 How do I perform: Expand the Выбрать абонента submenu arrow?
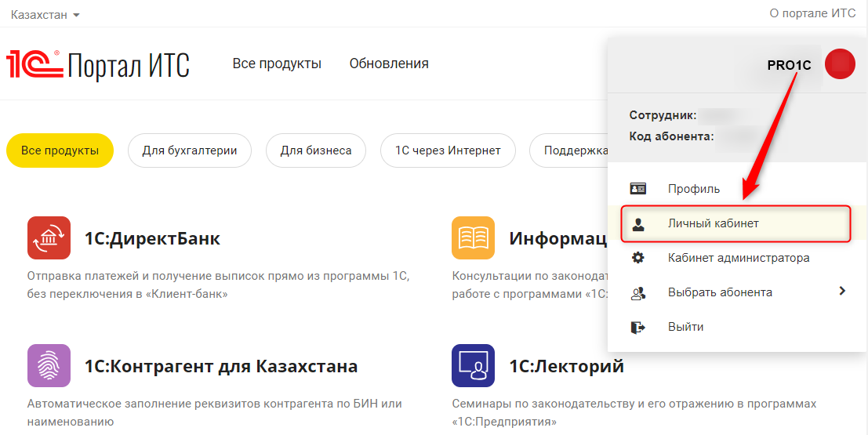(842, 292)
